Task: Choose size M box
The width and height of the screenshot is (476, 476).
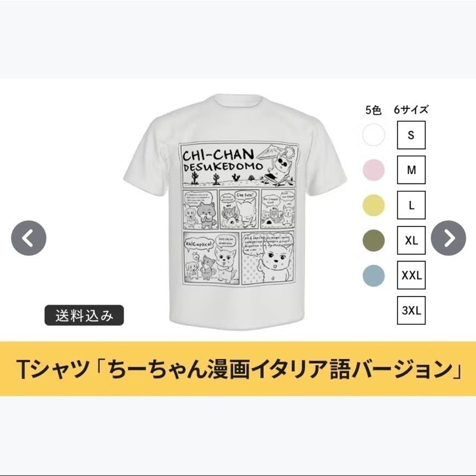Action: click(x=411, y=170)
